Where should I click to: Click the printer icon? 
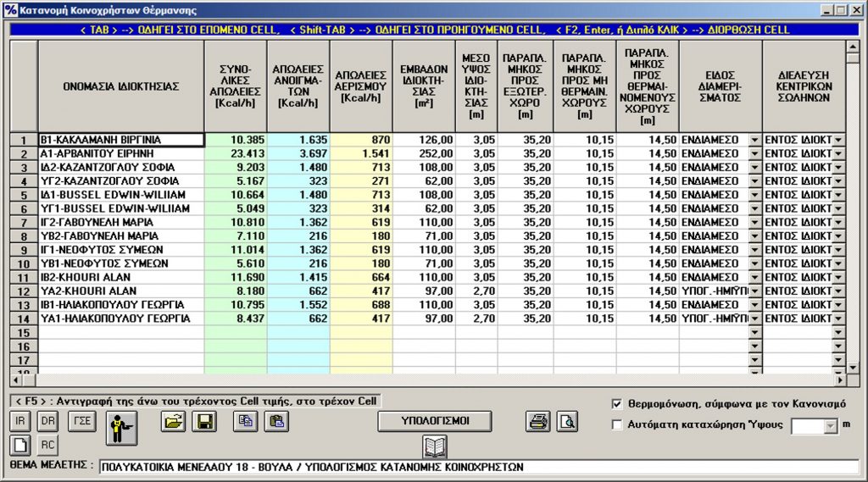[538, 421]
